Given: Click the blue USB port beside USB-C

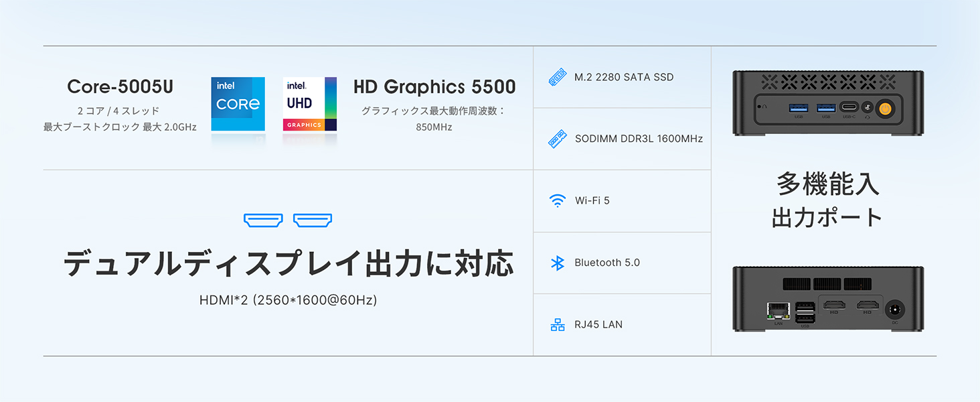Looking at the screenshot, I should [826, 108].
